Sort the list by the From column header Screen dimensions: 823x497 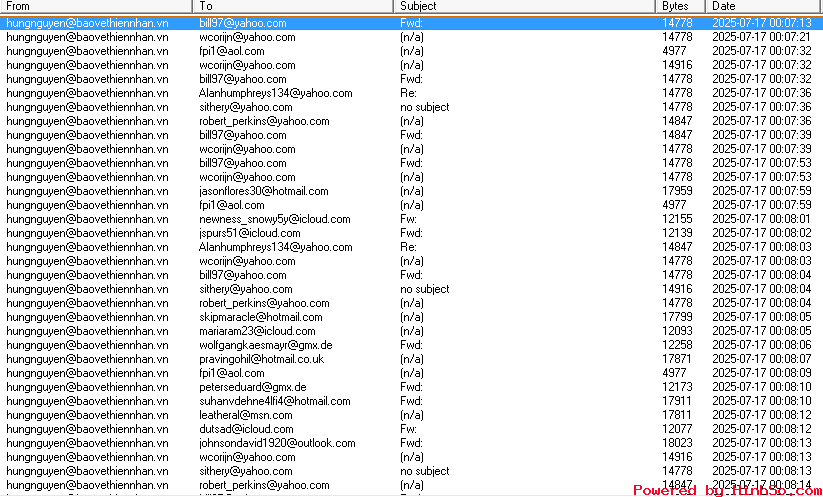click(97, 6)
